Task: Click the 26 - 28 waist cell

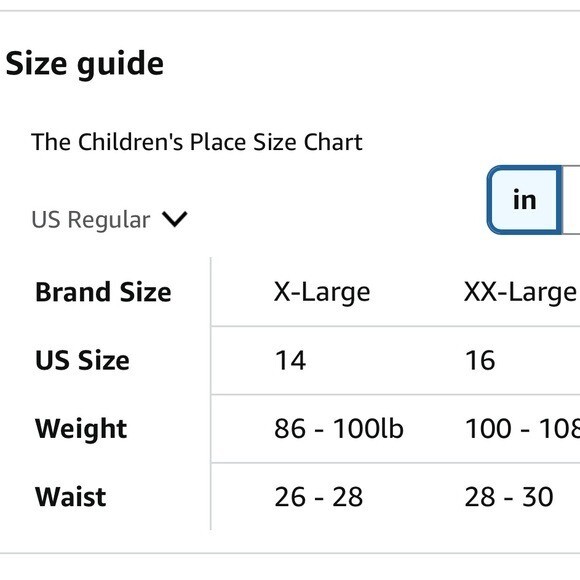Action: click(318, 497)
